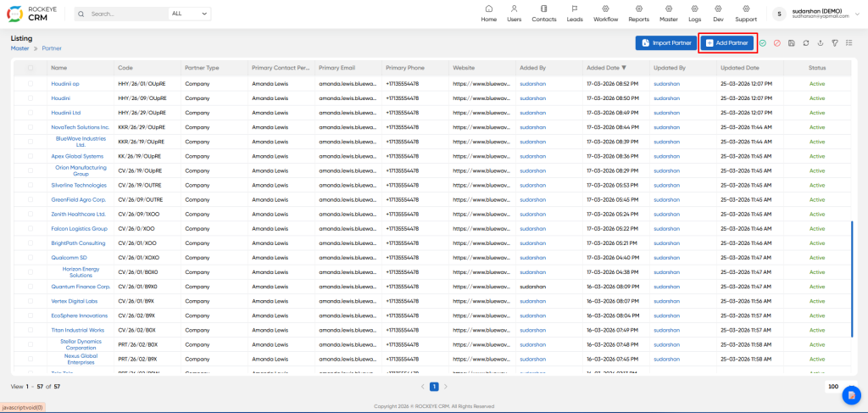Open the Users navigation icon
868x413 pixels.
(515, 8)
